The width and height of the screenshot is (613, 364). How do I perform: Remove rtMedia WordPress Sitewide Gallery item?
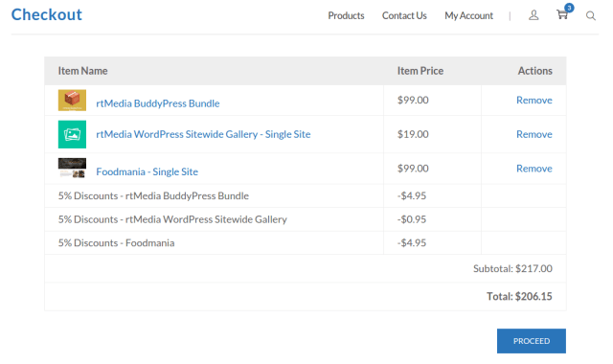pos(534,134)
